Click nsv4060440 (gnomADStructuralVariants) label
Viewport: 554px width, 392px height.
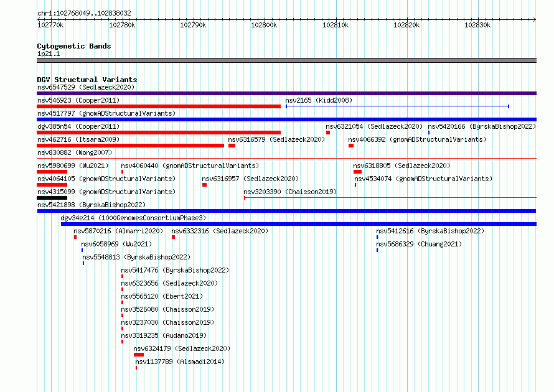tap(190, 166)
